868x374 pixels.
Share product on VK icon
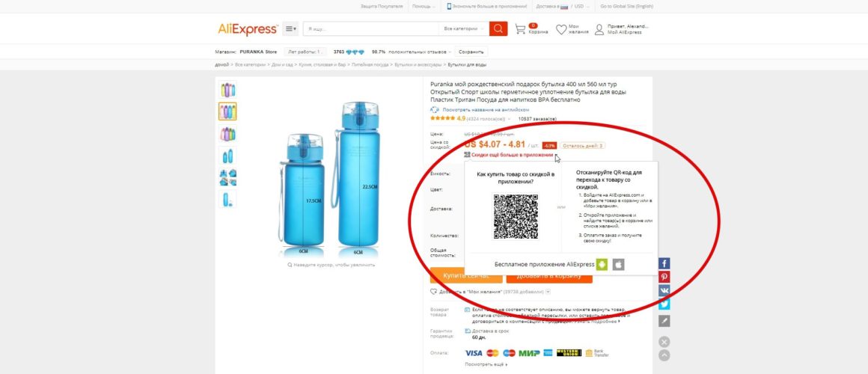(x=664, y=290)
